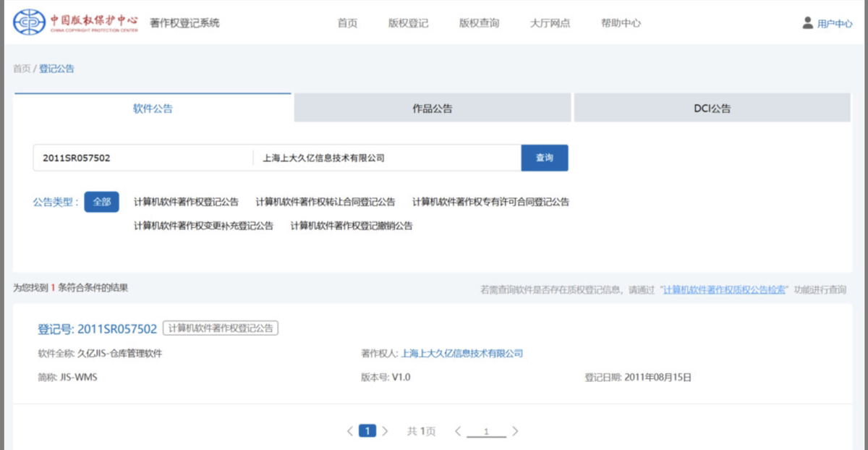This screenshot has width=868, height=450.
Task: Click the decrement arrow of page jumper
Action: pos(457,431)
